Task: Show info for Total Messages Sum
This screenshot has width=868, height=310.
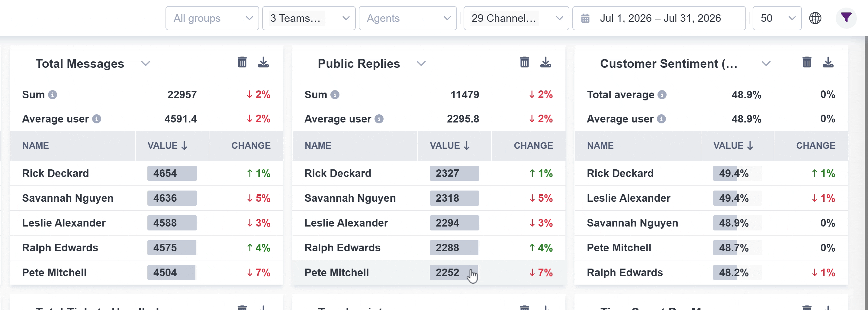Action: (52, 95)
